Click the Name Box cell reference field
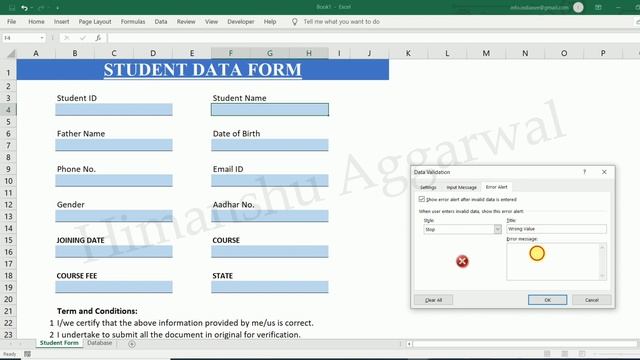This screenshot has width=640, height=360. 20,38
